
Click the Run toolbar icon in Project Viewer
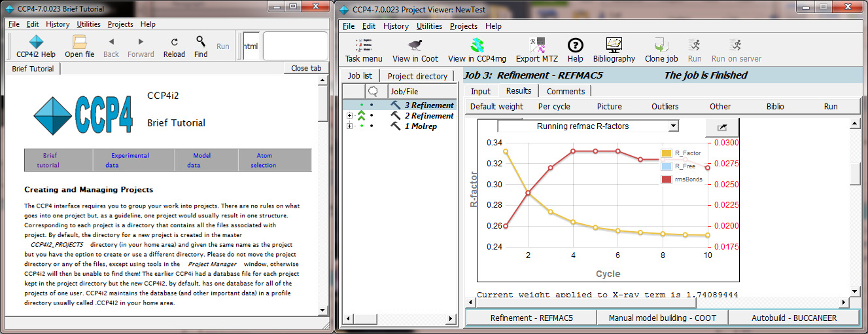click(695, 45)
